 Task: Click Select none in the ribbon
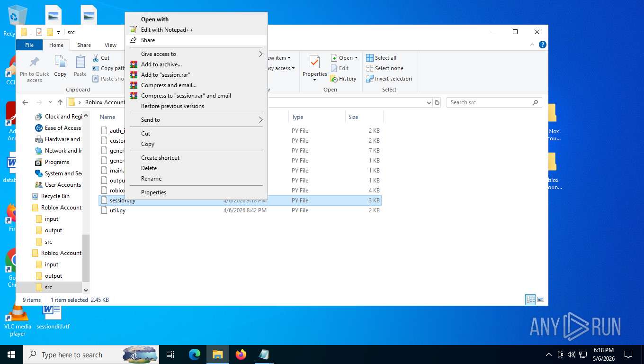point(385,68)
